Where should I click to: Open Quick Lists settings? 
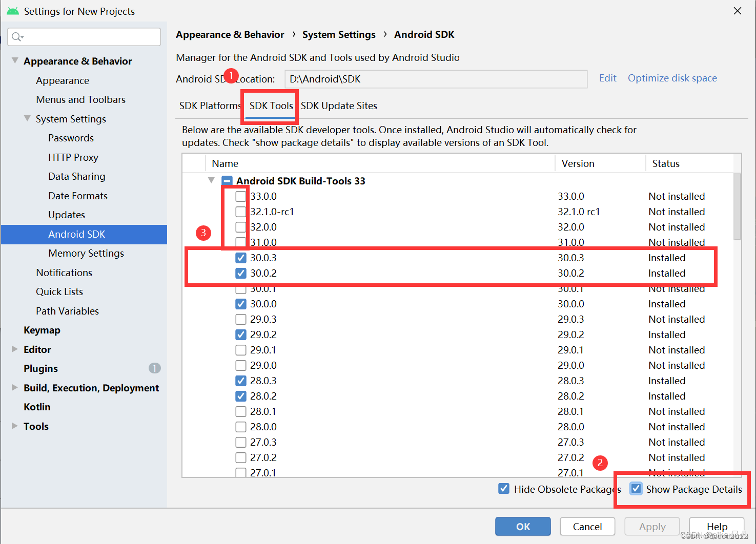click(59, 291)
